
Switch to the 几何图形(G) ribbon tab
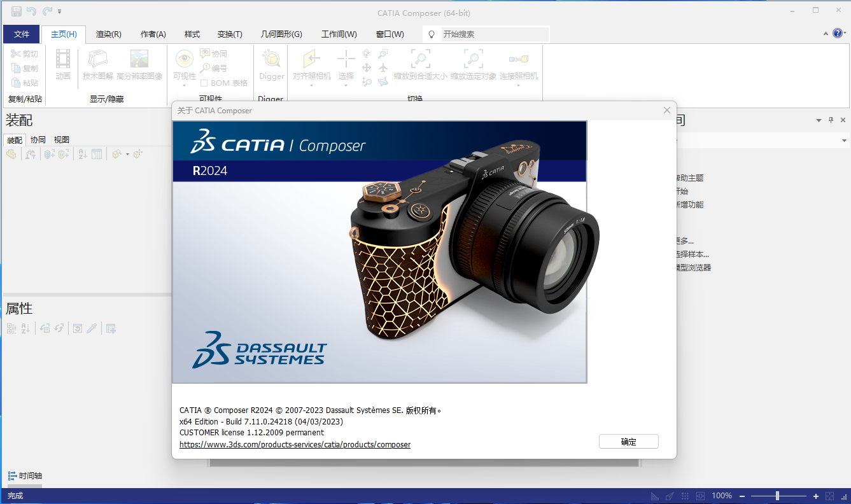pyautogui.click(x=281, y=34)
